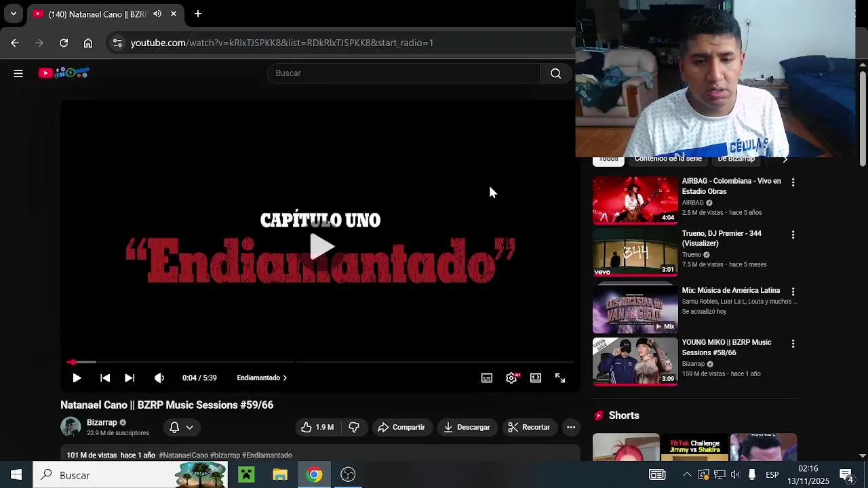Switch to theater mode
This screenshot has height=488, width=868.
(536, 378)
